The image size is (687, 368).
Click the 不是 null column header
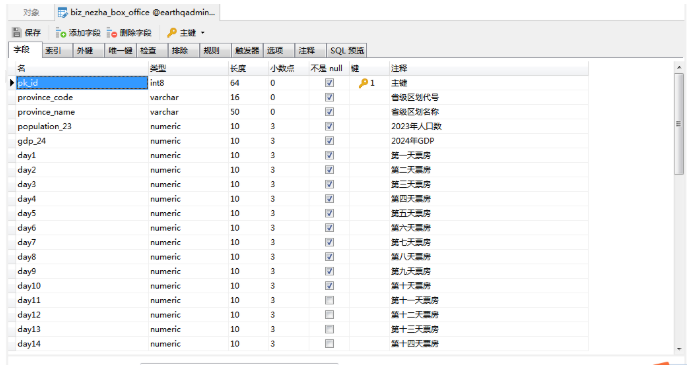329,68
